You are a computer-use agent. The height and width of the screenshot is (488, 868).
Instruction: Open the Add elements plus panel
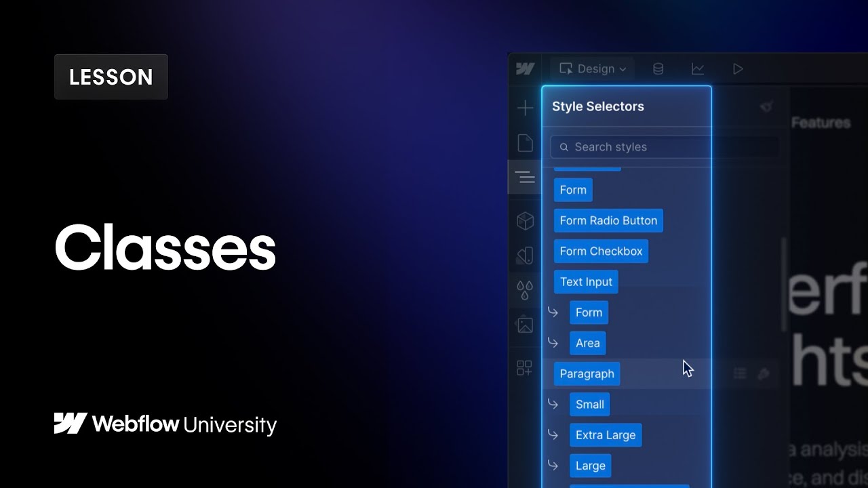[x=525, y=108]
